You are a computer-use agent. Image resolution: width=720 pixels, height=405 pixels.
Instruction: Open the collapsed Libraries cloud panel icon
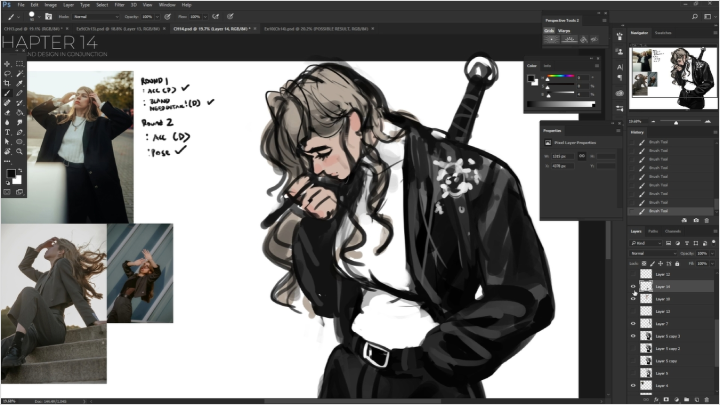pos(620,93)
